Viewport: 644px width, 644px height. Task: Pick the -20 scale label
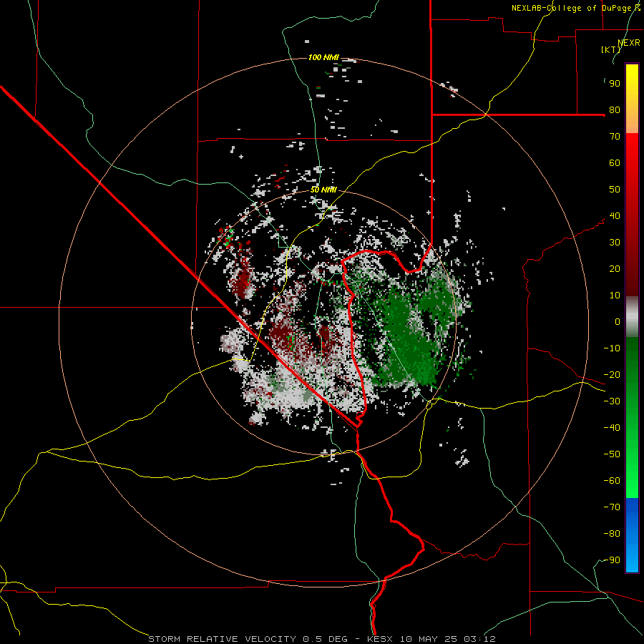click(612, 375)
